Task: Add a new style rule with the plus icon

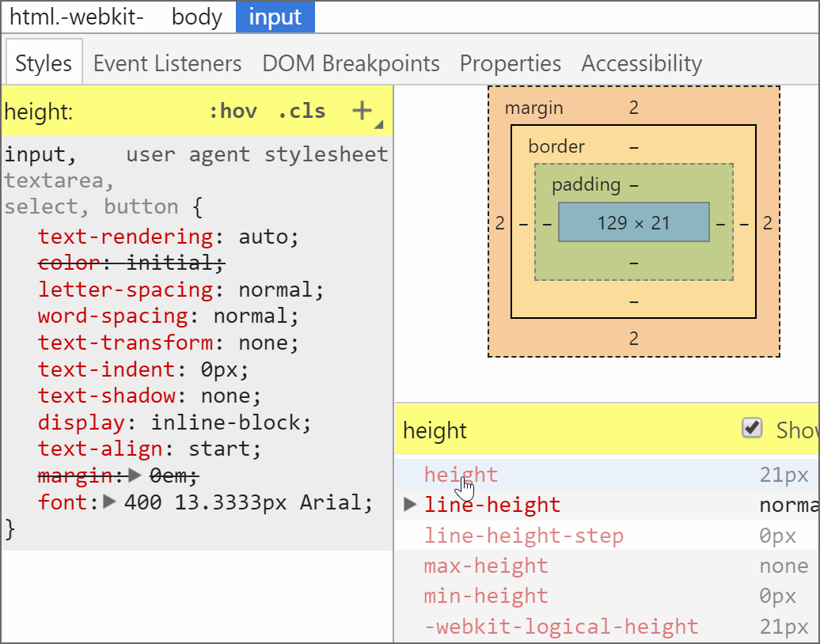Action: (x=363, y=111)
